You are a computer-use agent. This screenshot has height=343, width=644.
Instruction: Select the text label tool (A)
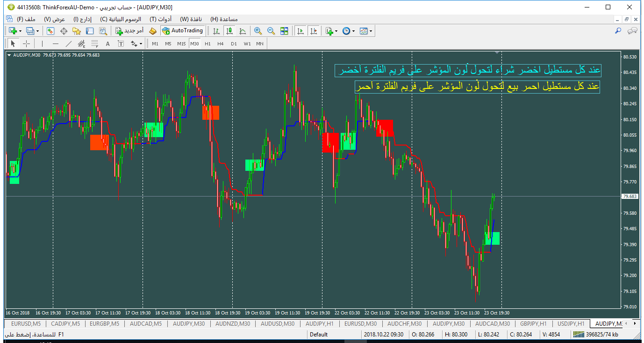(x=107, y=44)
